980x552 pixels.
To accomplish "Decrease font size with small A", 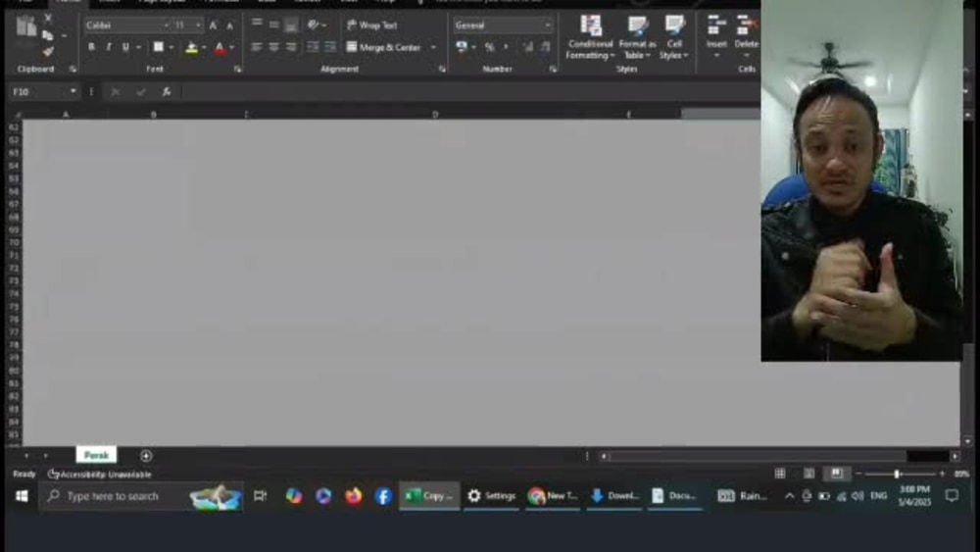I will pos(229,25).
